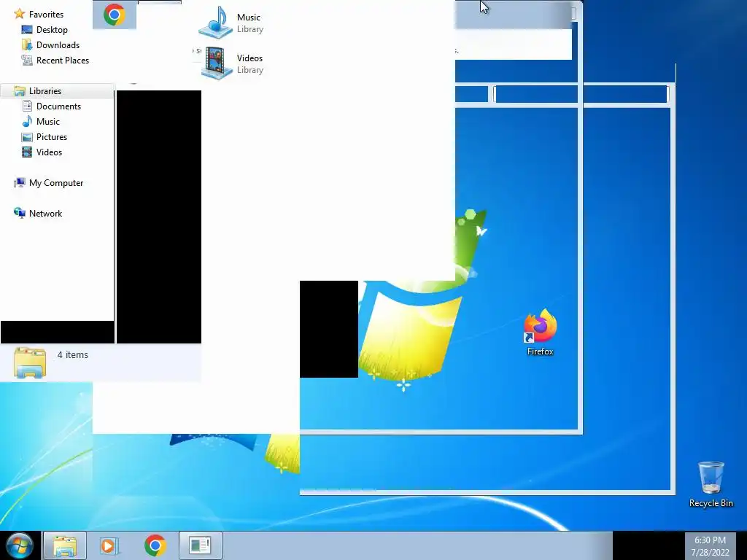Click the Recent Places icon

tap(27, 60)
